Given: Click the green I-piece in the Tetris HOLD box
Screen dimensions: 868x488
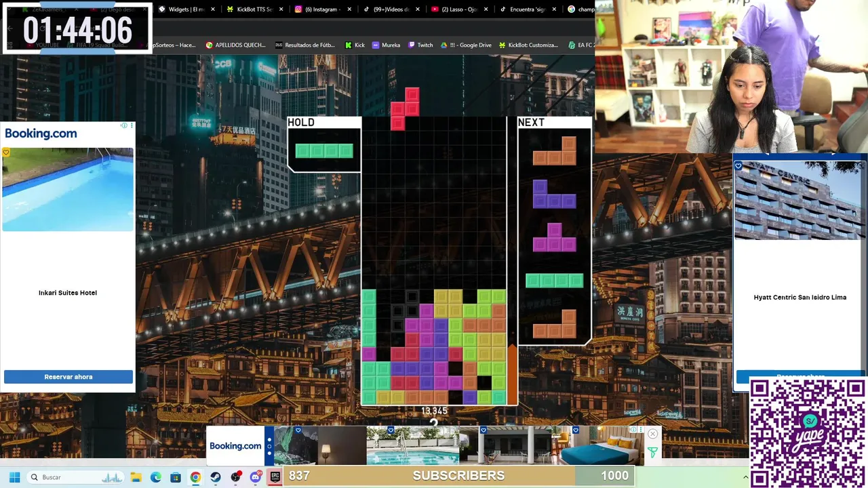Looking at the screenshot, I should coord(324,151).
